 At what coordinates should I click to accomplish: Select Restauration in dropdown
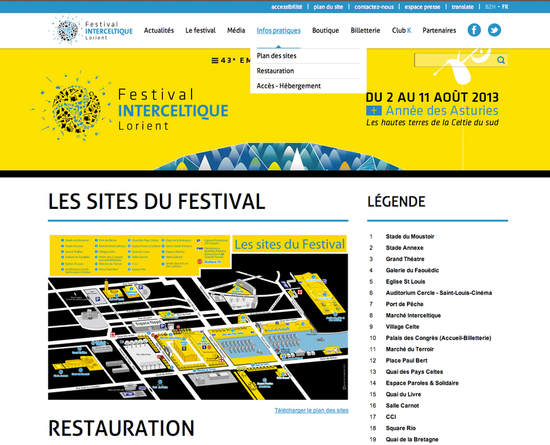275,71
